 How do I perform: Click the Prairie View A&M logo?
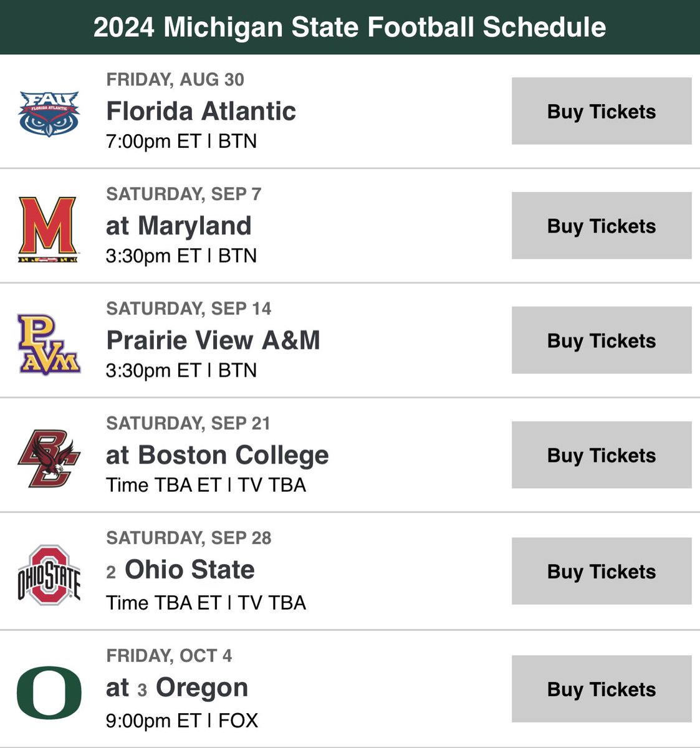[49, 343]
